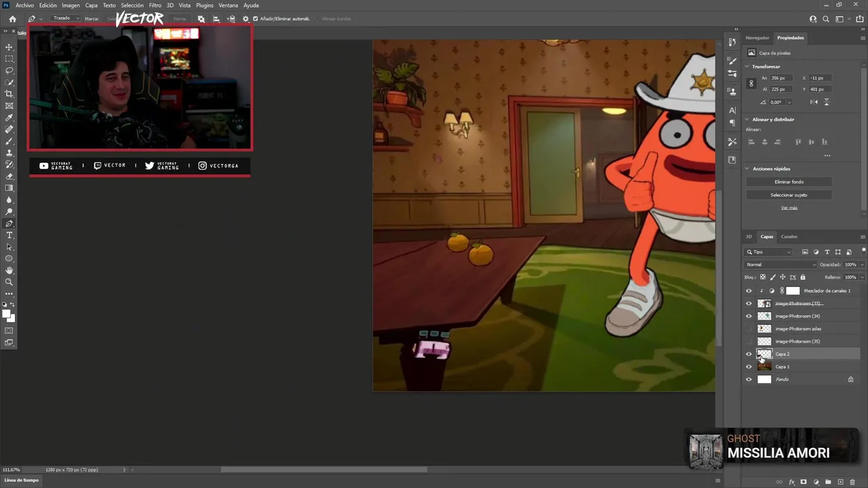Select the Type tool
This screenshot has width=868, height=488.
[x=9, y=235]
